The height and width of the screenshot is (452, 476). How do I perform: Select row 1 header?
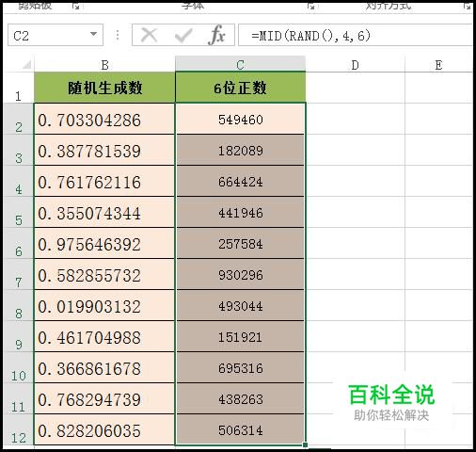(x=18, y=88)
